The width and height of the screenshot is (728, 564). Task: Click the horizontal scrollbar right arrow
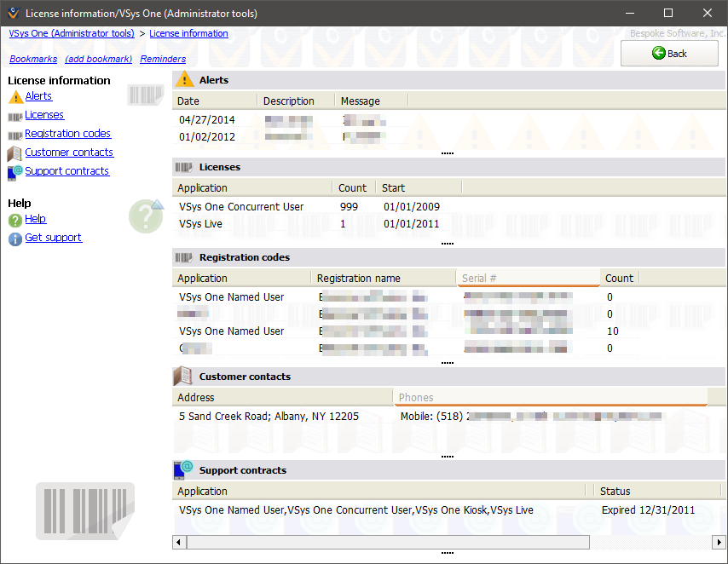[719, 542]
